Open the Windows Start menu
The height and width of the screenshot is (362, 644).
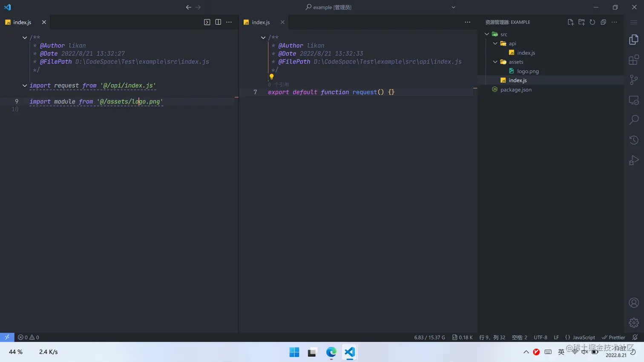coord(294,352)
